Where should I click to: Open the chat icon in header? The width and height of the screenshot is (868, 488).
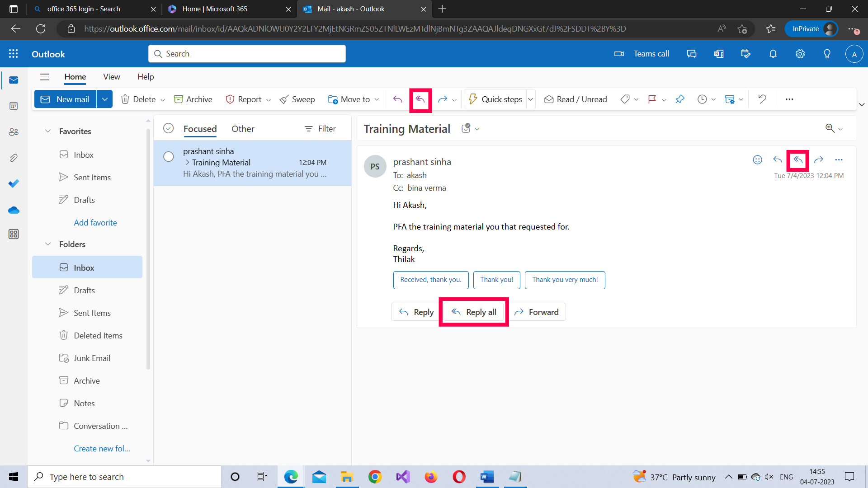click(x=692, y=54)
